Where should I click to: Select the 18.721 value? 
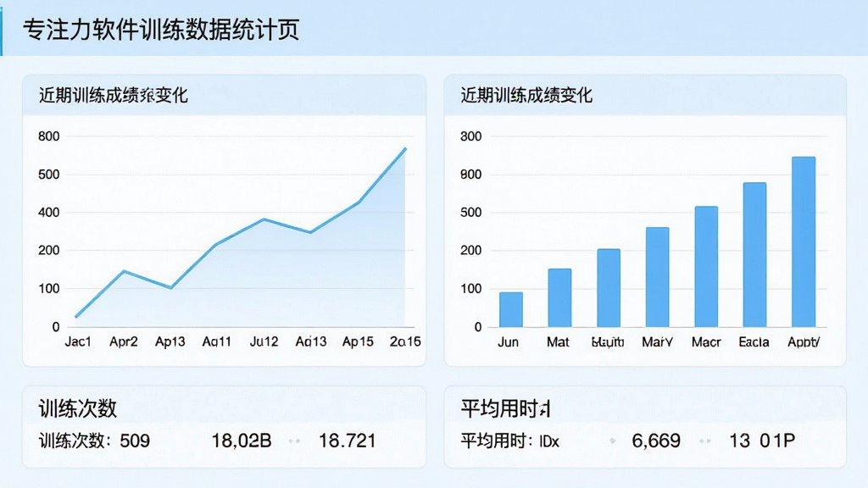[347, 441]
